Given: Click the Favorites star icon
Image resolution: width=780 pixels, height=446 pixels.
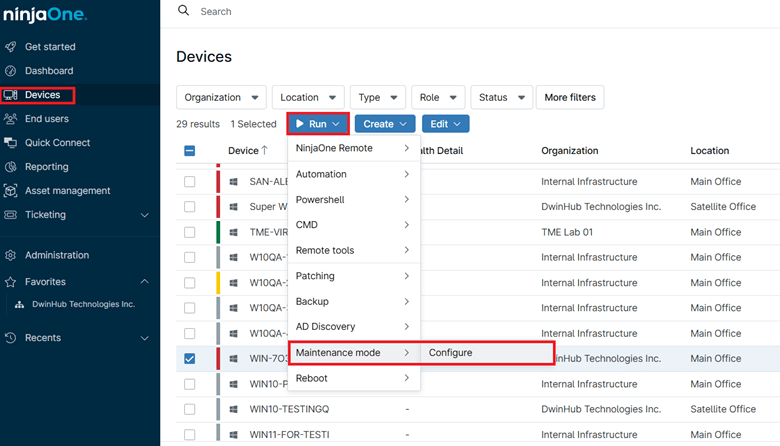Looking at the screenshot, I should [x=10, y=282].
